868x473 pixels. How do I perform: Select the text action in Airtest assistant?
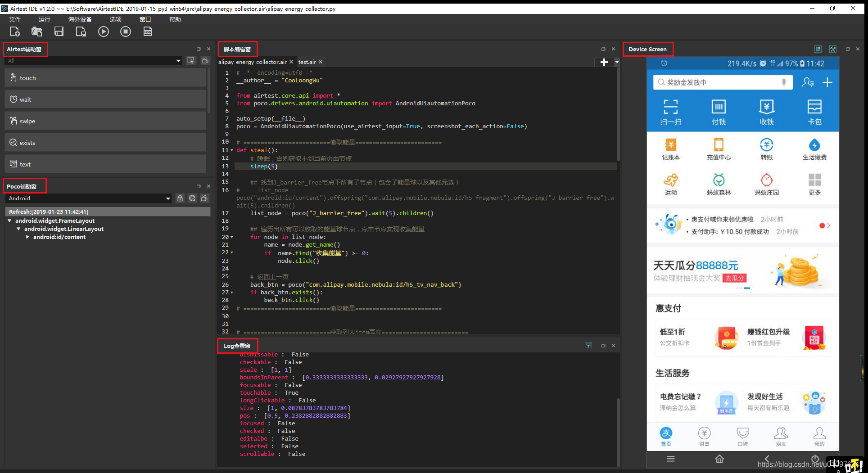click(x=105, y=164)
